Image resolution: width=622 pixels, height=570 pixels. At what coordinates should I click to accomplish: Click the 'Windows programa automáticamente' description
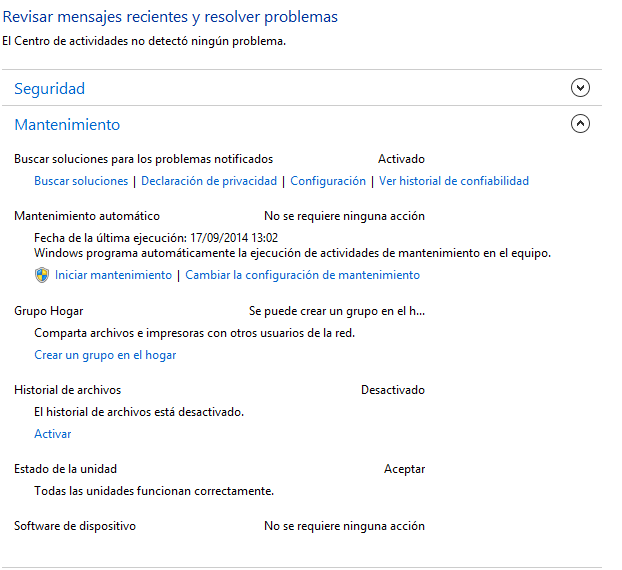coord(292,253)
